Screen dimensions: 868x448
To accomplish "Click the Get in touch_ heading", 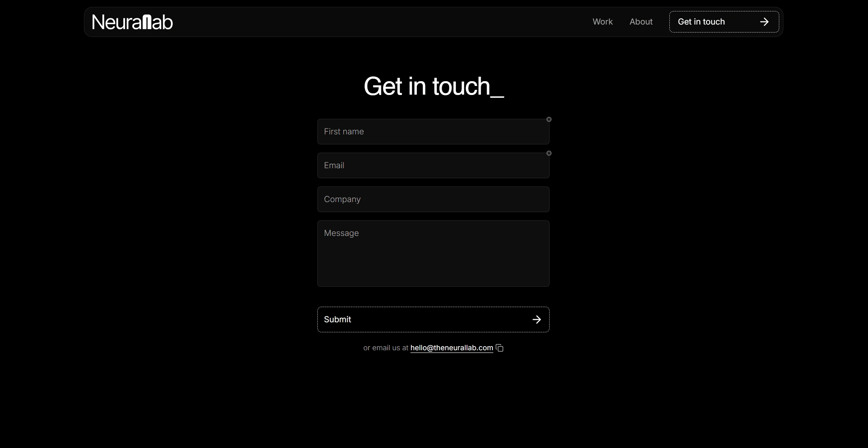I will [x=434, y=86].
